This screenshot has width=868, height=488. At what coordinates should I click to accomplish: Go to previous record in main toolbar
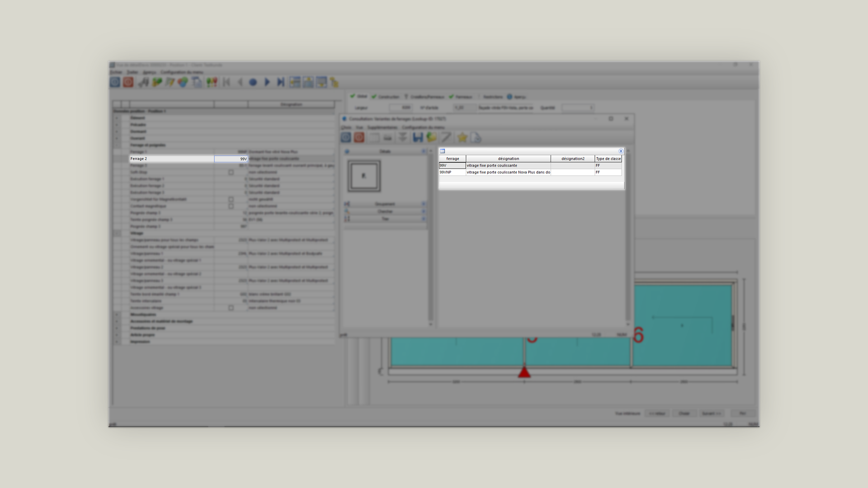pos(240,82)
